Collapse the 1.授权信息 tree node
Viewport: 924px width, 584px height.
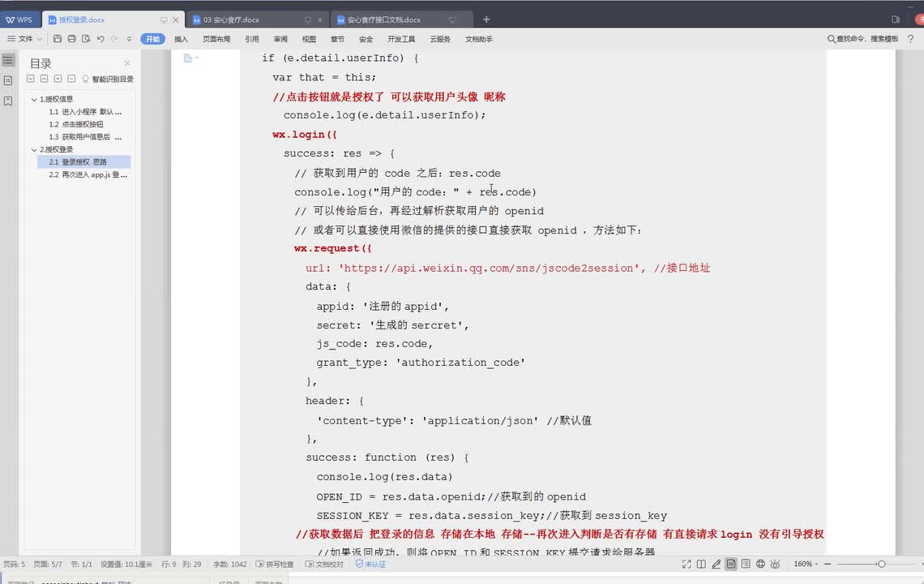pyautogui.click(x=34, y=100)
